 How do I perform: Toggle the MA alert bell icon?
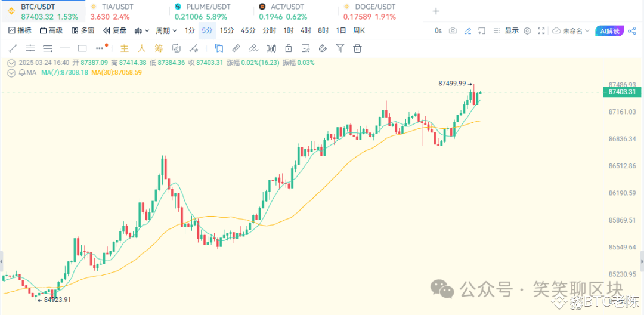click(22, 72)
